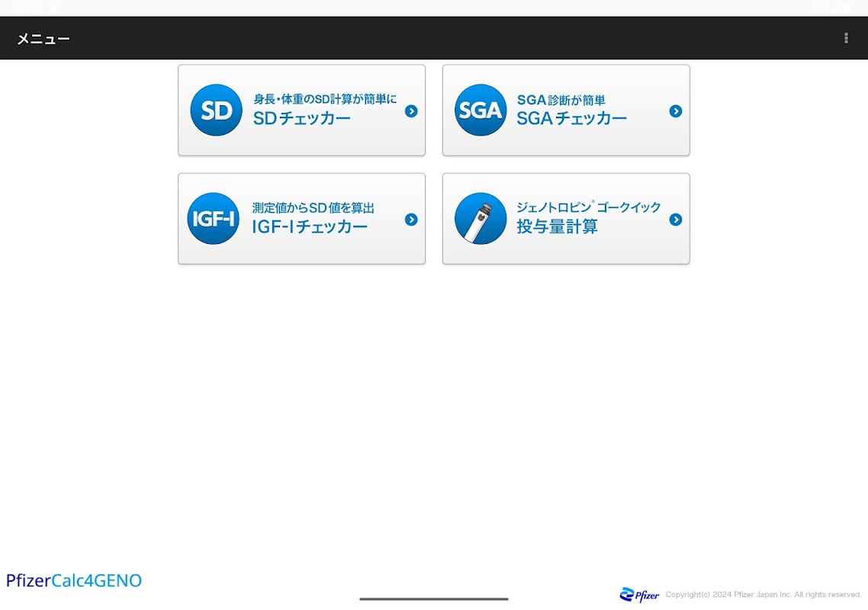
Task: Tap the arrow on IGF-Iチェッカー card
Action: (x=411, y=220)
